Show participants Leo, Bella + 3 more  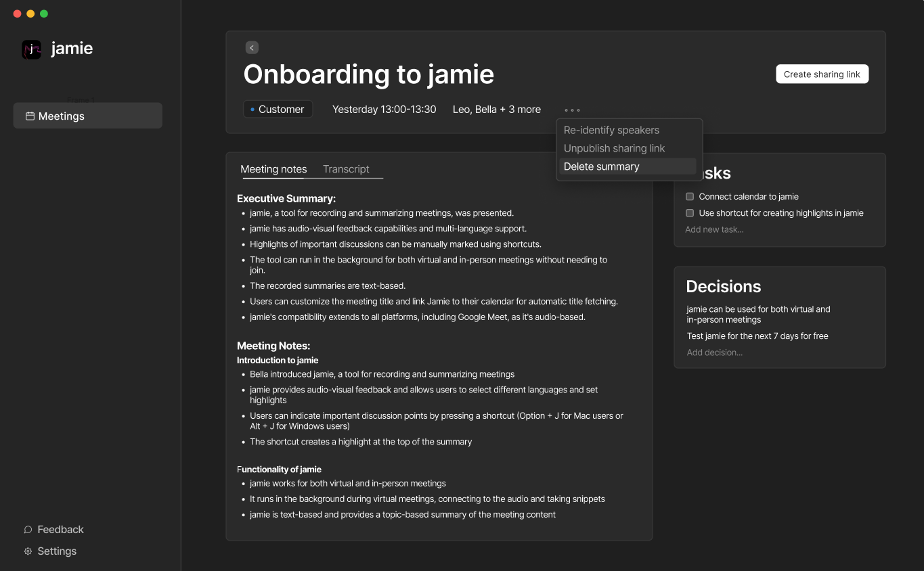click(497, 109)
